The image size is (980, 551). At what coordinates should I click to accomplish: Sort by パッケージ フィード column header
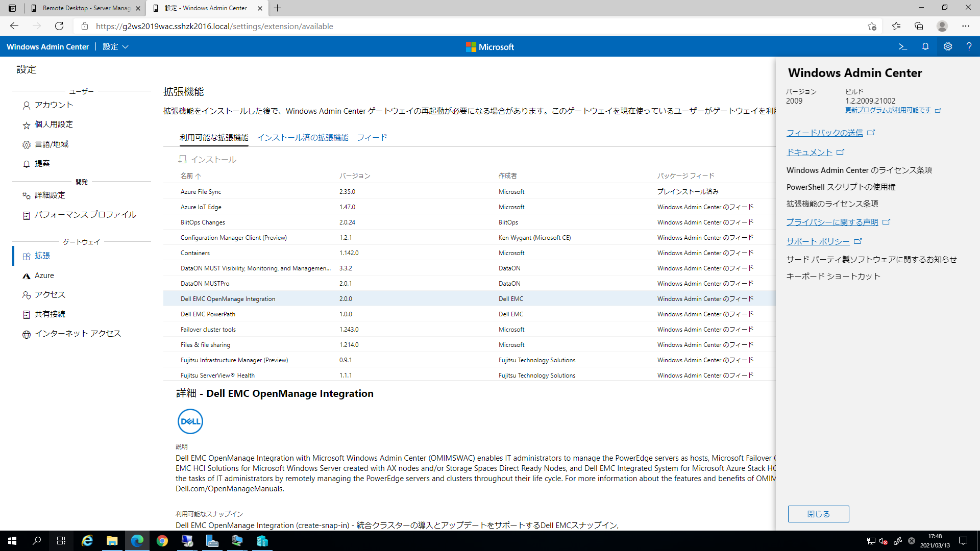point(685,176)
